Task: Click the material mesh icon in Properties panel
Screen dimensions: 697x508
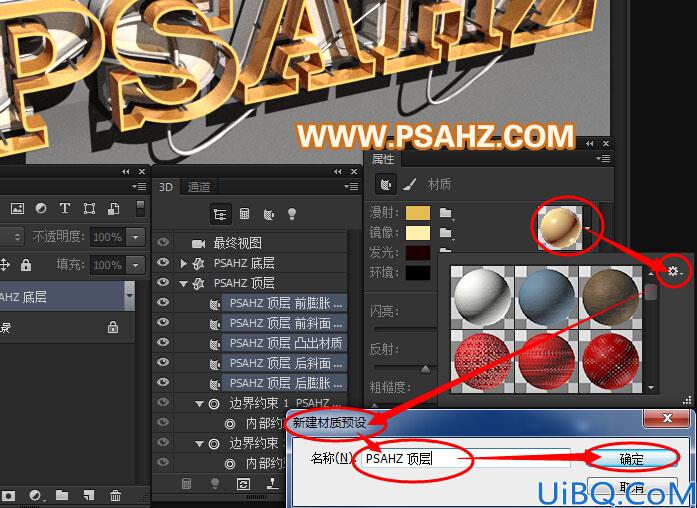Action: pyautogui.click(x=386, y=184)
